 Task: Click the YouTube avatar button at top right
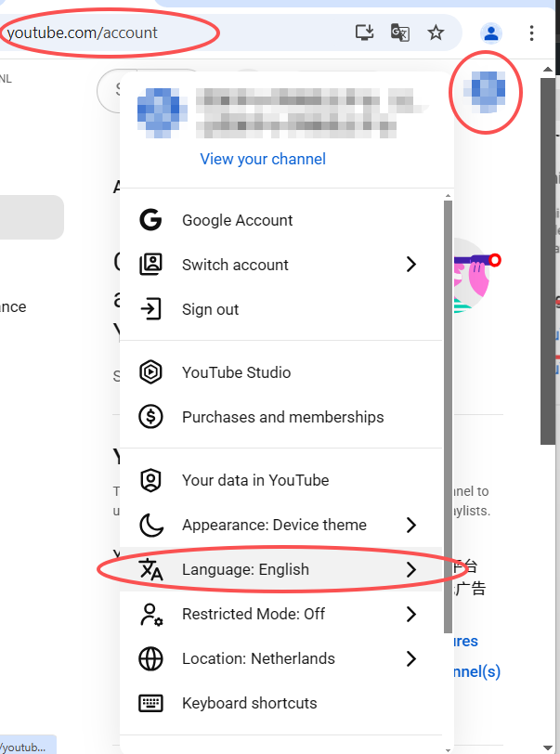[488, 90]
